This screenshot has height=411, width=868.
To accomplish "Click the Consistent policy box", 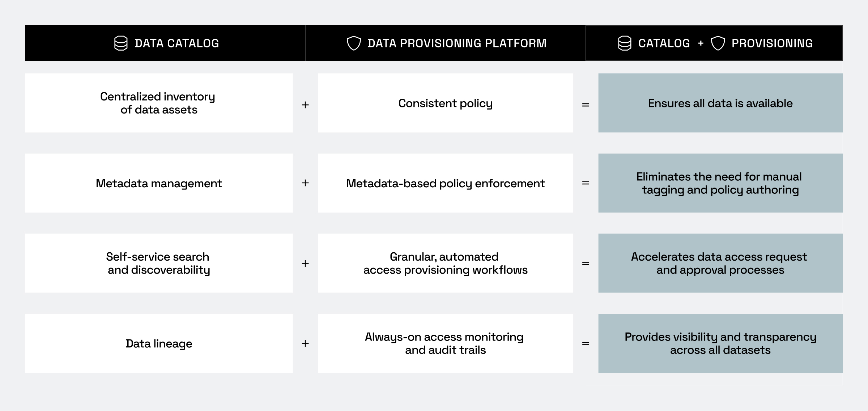I will pyautogui.click(x=445, y=103).
